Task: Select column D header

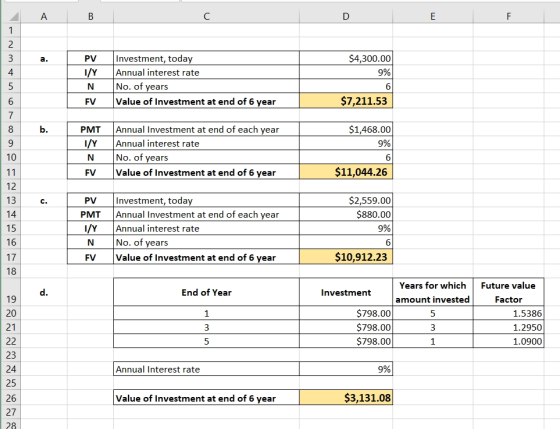Action: pos(346,16)
